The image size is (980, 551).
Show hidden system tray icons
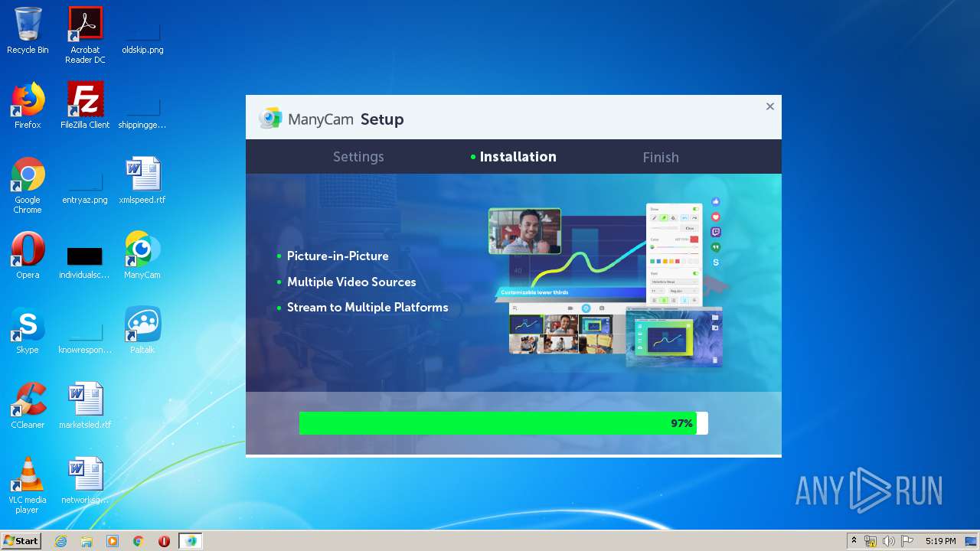click(854, 541)
